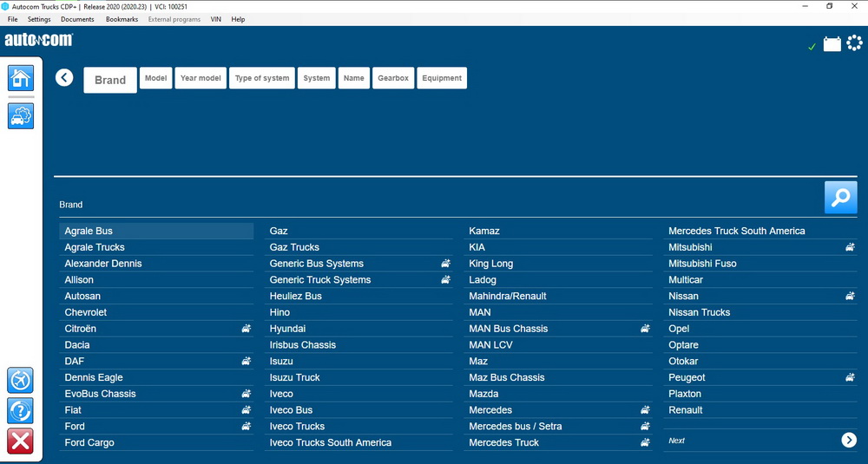Select the Year model tab
Viewport: 868px width, 464px height.
[201, 78]
